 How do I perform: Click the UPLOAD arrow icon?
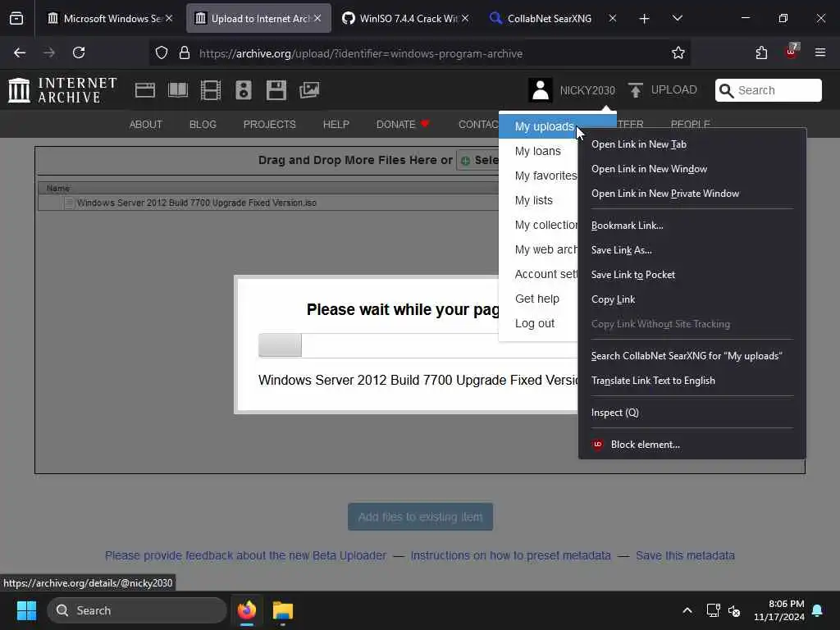[636, 90]
